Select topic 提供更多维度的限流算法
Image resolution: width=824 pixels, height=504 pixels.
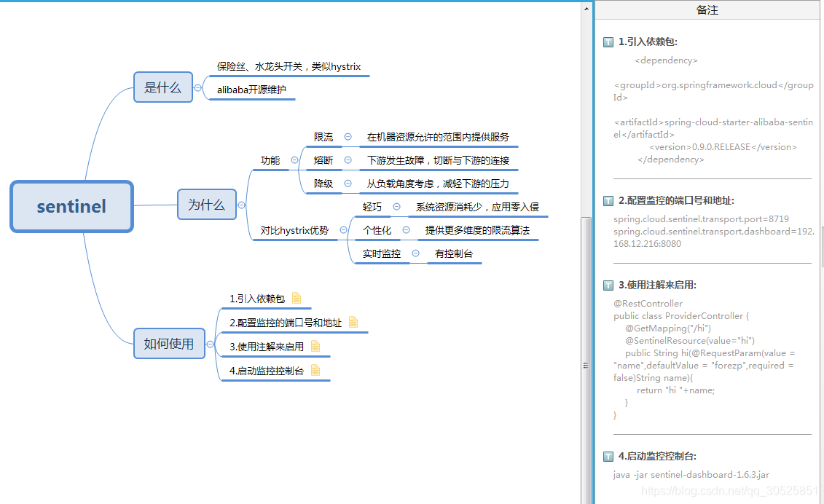click(477, 230)
